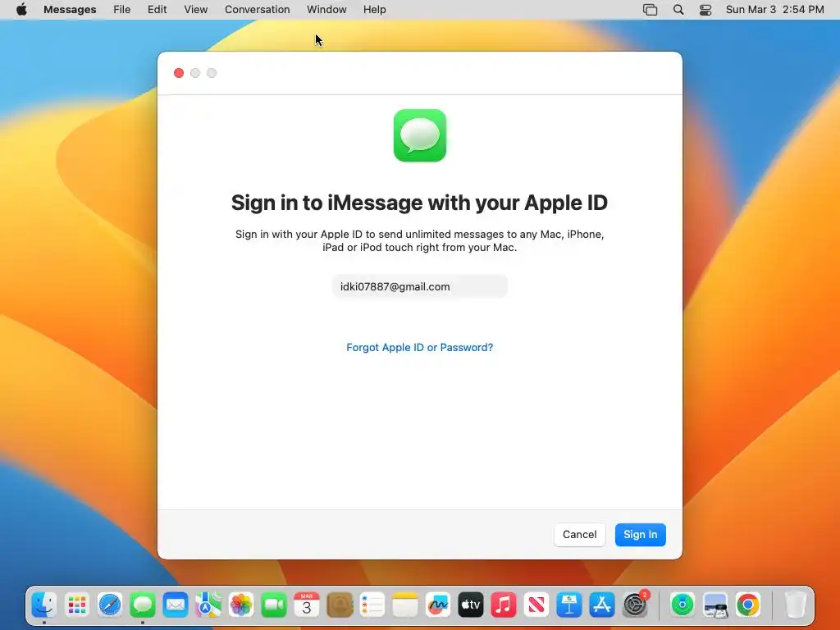Click the Messages icon in dock
840x630 pixels.
[x=143, y=605]
